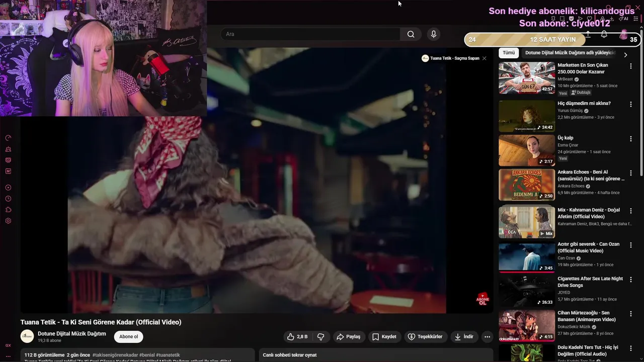Open the YouTube account avatar
644x362 pixels.
(x=623, y=34)
